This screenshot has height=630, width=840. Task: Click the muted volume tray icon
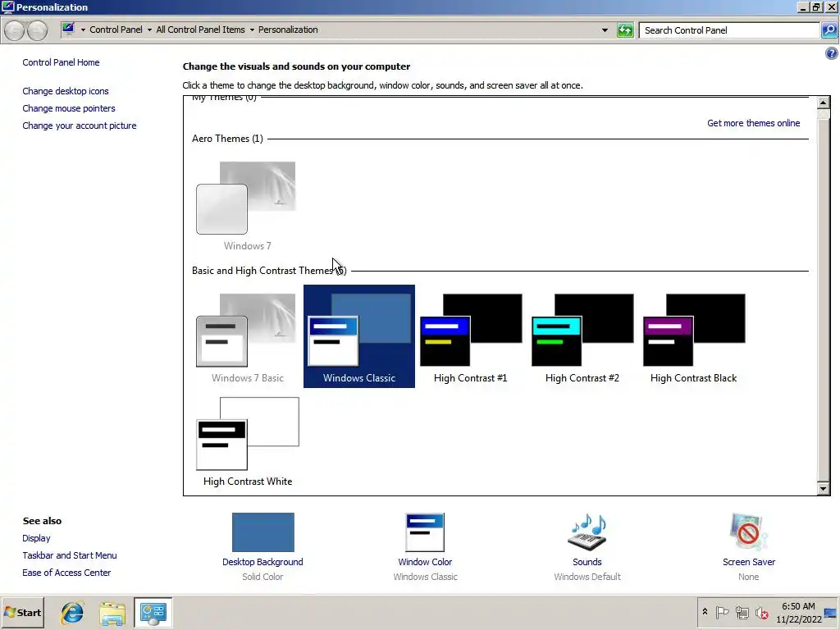[x=762, y=612]
